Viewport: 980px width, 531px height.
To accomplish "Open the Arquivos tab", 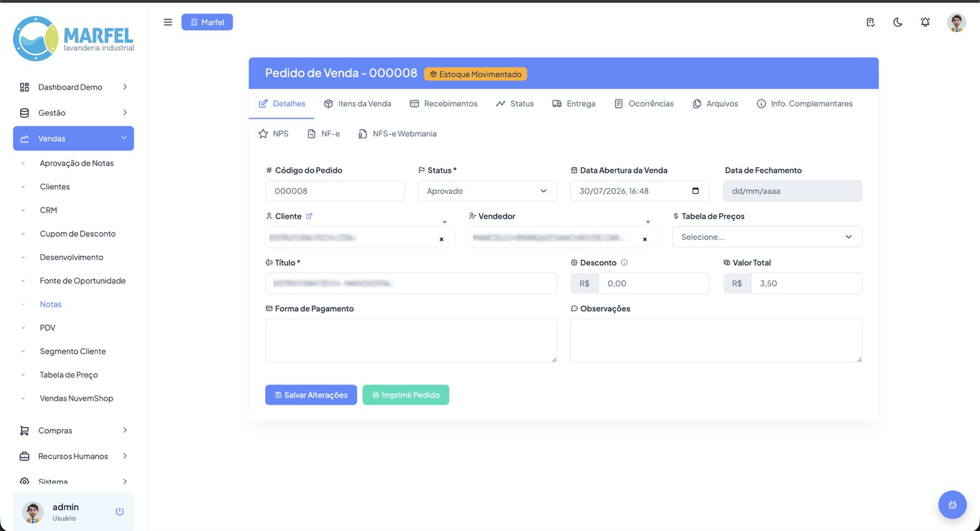I will click(x=715, y=104).
